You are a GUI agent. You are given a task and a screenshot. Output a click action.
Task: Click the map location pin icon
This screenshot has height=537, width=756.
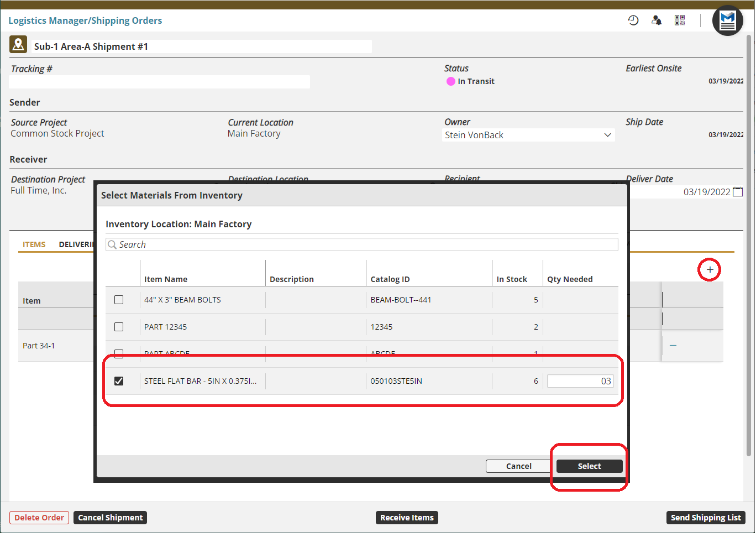tap(18, 45)
